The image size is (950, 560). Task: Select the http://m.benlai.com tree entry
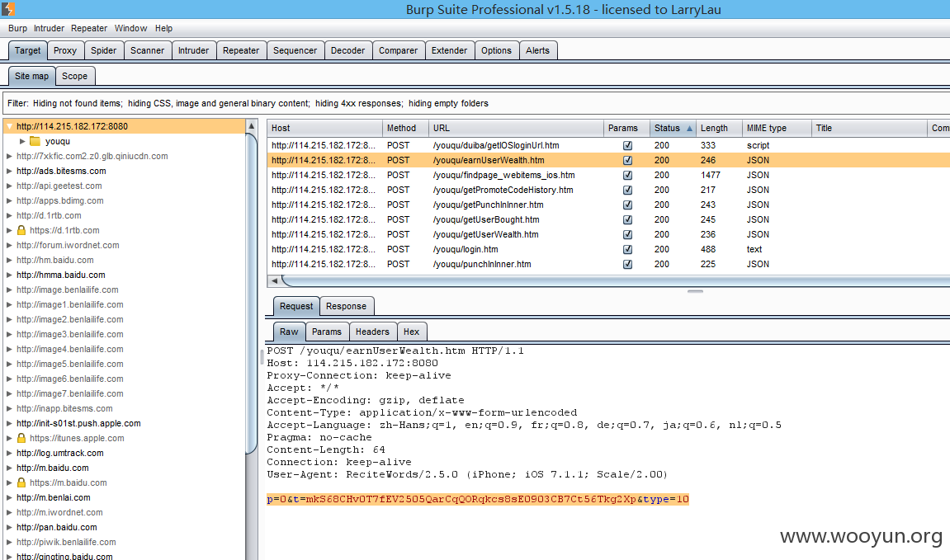[54, 497]
